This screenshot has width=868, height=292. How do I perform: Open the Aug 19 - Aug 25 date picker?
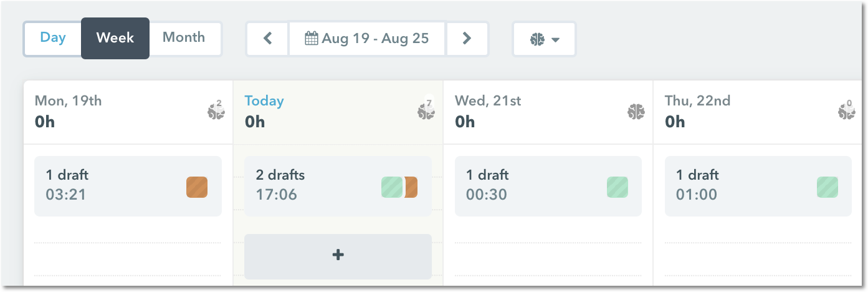tap(367, 39)
